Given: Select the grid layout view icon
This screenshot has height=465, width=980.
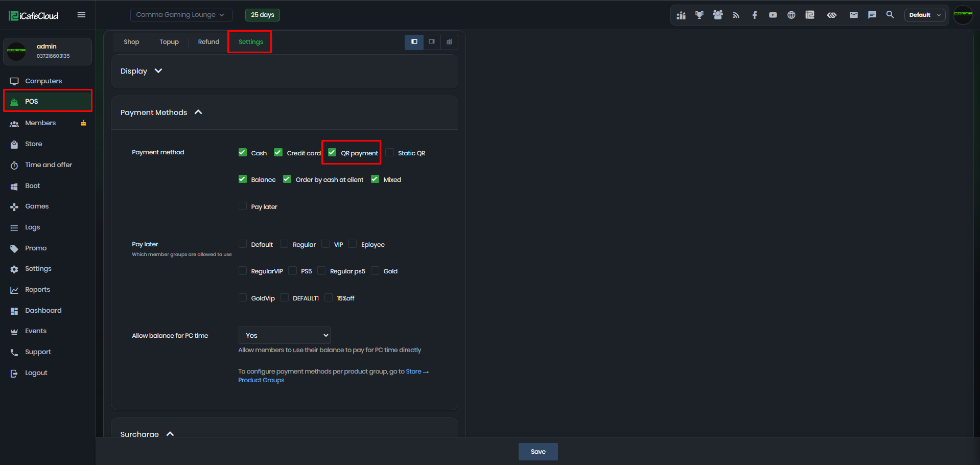Looking at the screenshot, I should [449, 42].
